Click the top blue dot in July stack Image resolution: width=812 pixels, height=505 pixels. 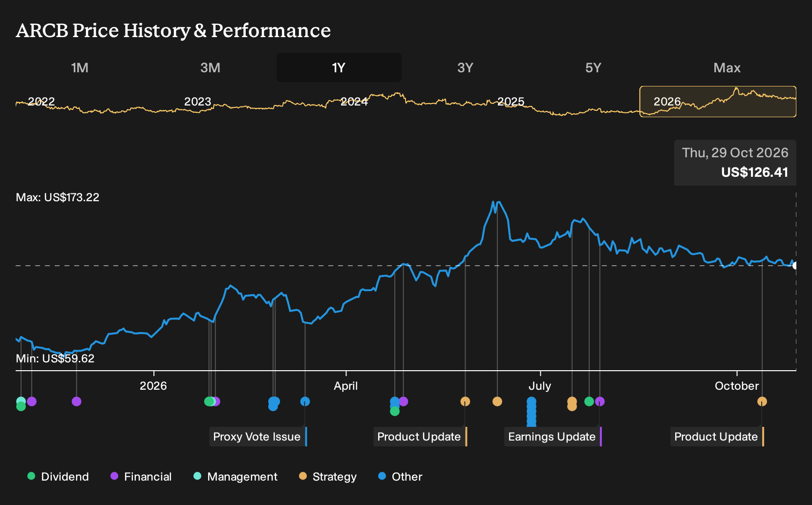point(532,401)
